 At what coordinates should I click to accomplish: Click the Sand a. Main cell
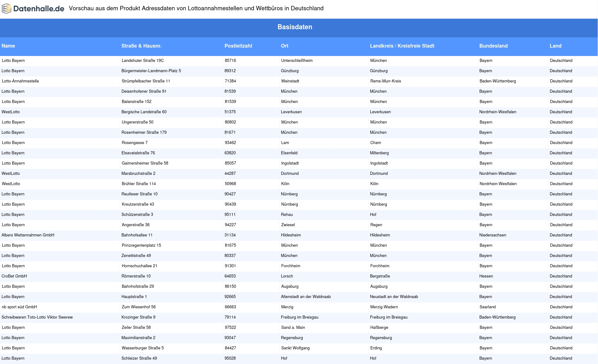[x=293, y=328]
